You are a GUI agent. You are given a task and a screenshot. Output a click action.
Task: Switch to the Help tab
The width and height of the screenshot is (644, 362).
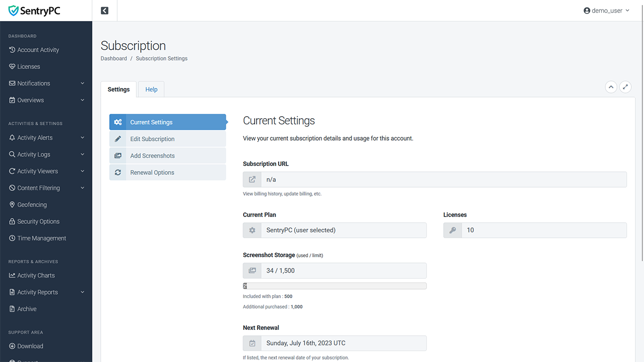pyautogui.click(x=151, y=89)
